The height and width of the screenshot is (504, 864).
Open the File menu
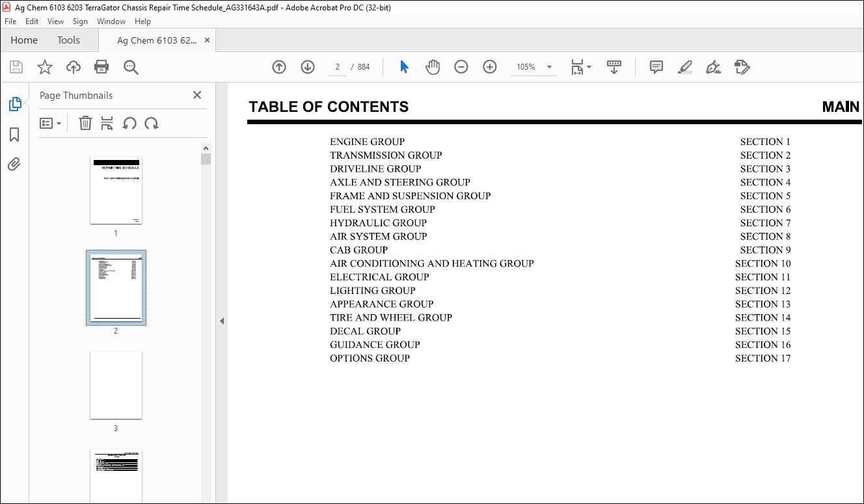coord(10,21)
